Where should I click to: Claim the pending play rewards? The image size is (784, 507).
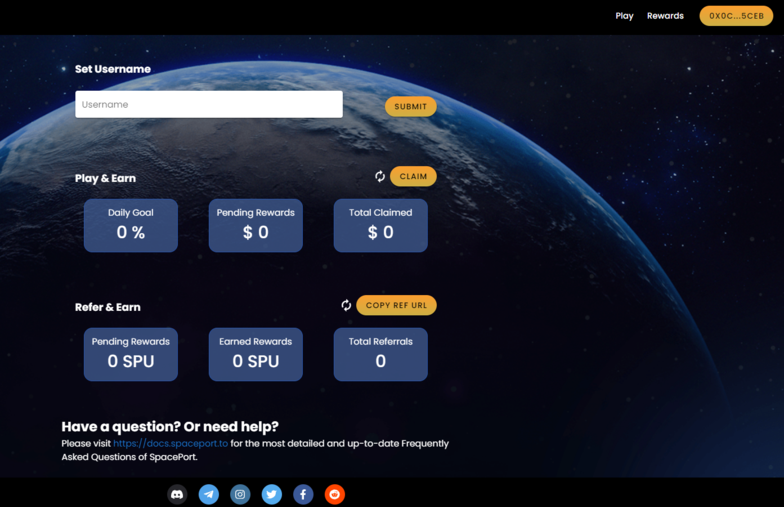click(x=413, y=176)
